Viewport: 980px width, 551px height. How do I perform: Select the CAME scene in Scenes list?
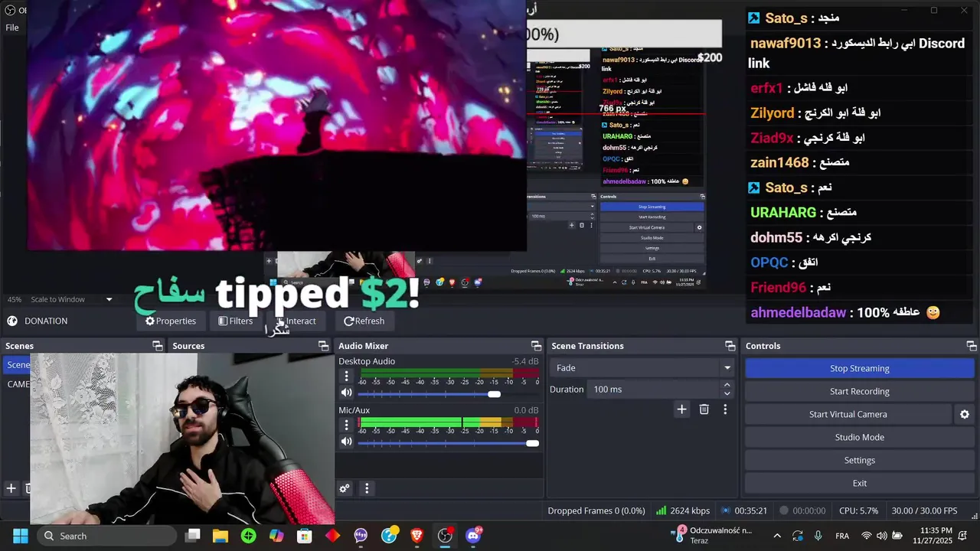coord(17,384)
